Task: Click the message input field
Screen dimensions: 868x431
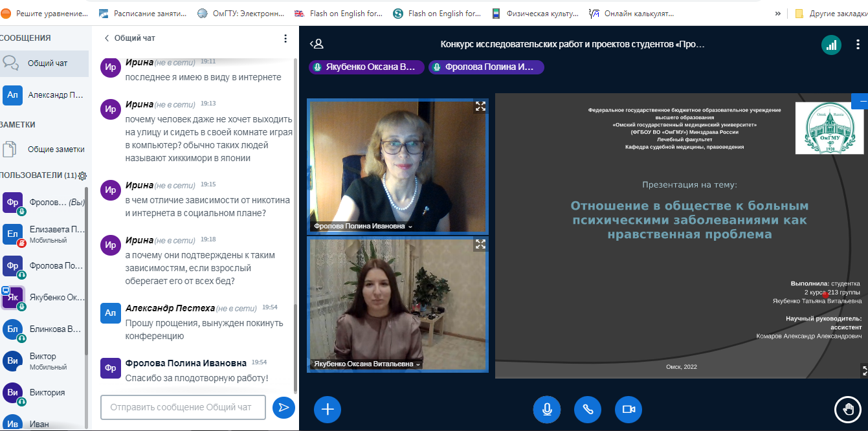Action: [183, 407]
